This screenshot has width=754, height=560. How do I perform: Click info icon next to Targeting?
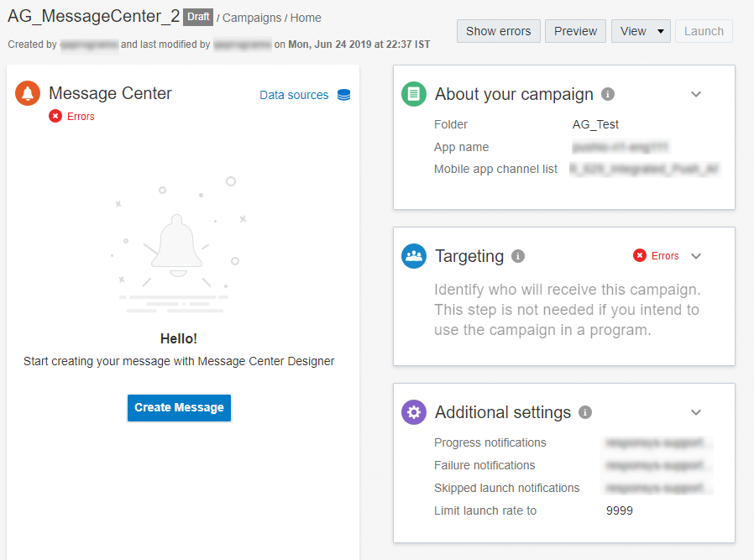518,256
